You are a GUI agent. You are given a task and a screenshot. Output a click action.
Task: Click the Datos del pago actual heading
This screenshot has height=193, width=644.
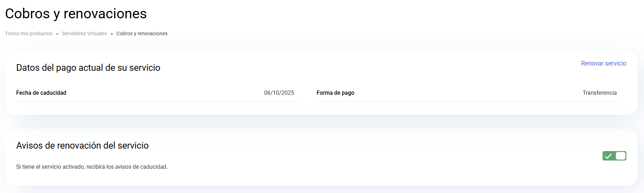[88, 68]
